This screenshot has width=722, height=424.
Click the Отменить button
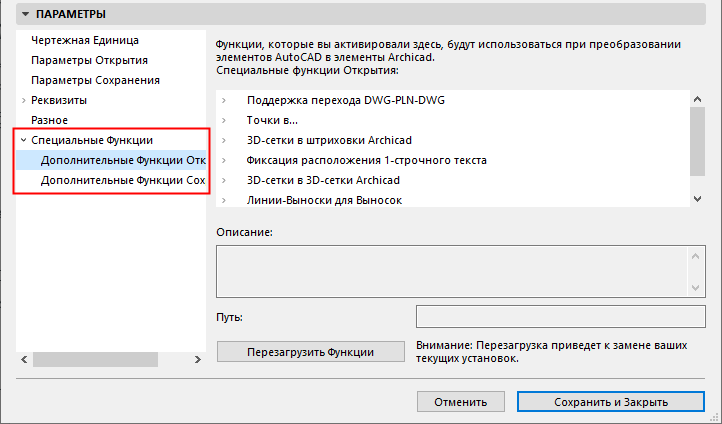(x=460, y=402)
